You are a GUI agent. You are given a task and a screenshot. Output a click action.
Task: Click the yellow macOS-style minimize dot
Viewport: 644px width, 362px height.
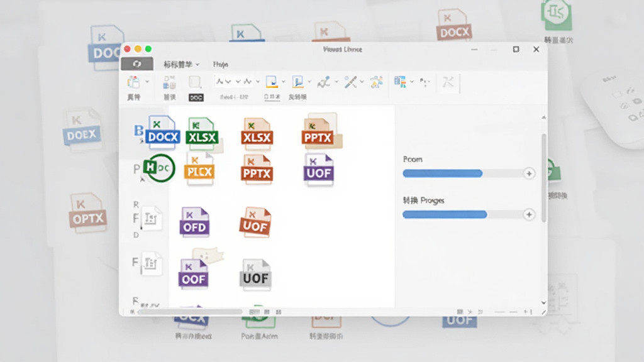point(138,49)
